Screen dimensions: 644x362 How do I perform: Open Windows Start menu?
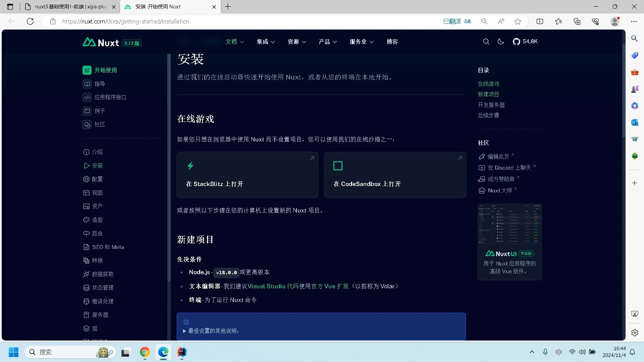(x=13, y=352)
